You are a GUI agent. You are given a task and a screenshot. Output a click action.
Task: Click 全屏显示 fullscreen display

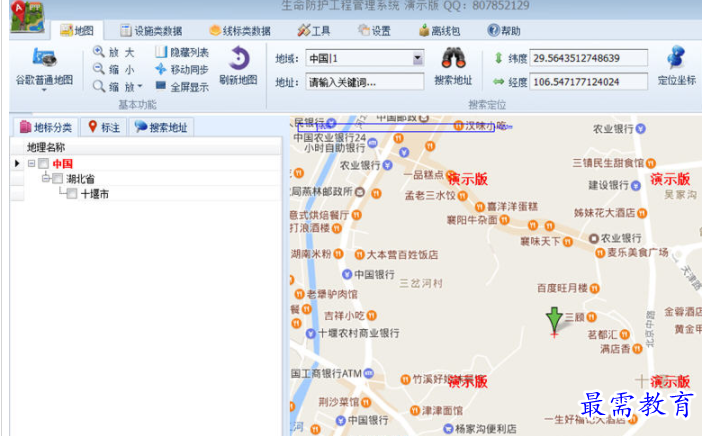coord(182,87)
